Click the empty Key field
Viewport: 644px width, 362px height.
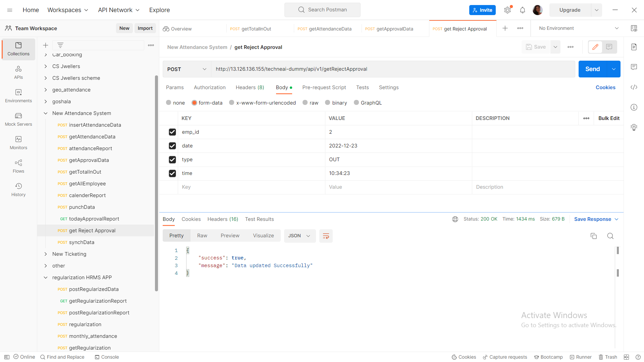coord(251,187)
